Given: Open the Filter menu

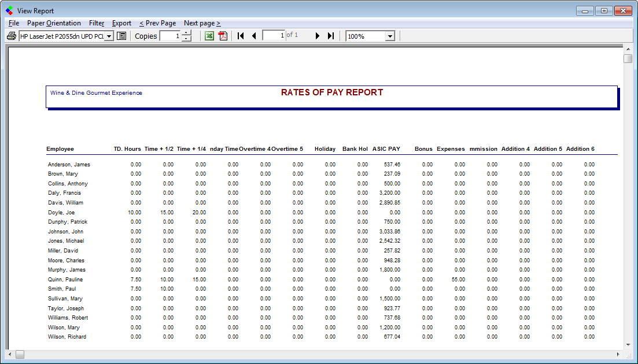Looking at the screenshot, I should click(x=97, y=23).
